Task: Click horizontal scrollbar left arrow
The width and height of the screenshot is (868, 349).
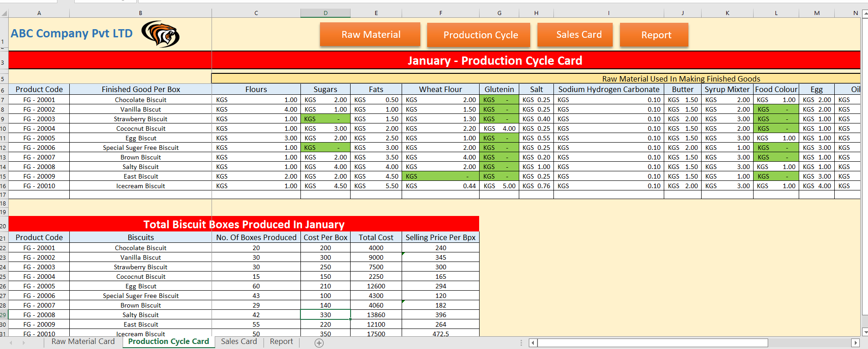Action: pos(532,343)
